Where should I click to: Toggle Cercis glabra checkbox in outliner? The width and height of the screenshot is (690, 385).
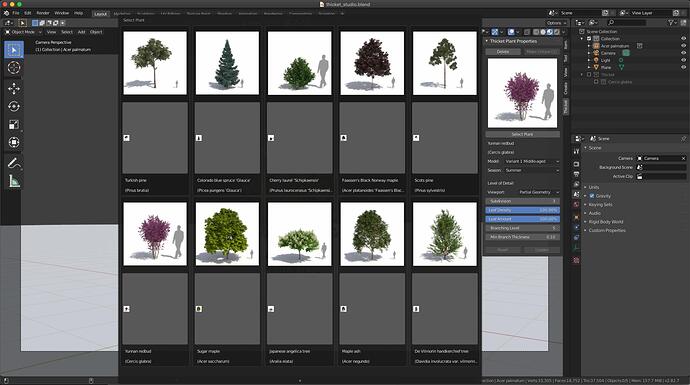596,82
